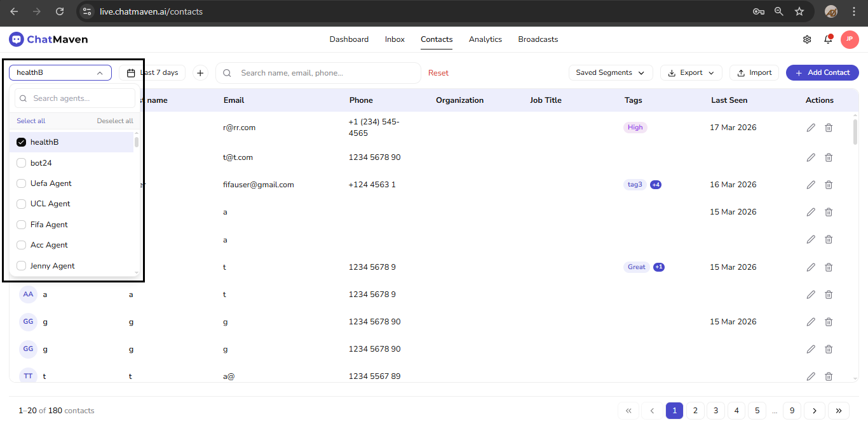Open the settings gear icon
Viewport: 868px width, 424px height.
[x=807, y=39]
